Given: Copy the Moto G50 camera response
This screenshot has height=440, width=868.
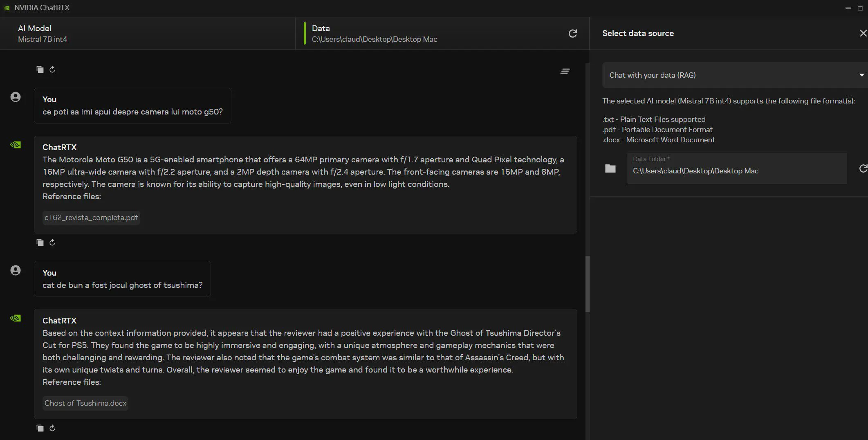Looking at the screenshot, I should tap(40, 242).
